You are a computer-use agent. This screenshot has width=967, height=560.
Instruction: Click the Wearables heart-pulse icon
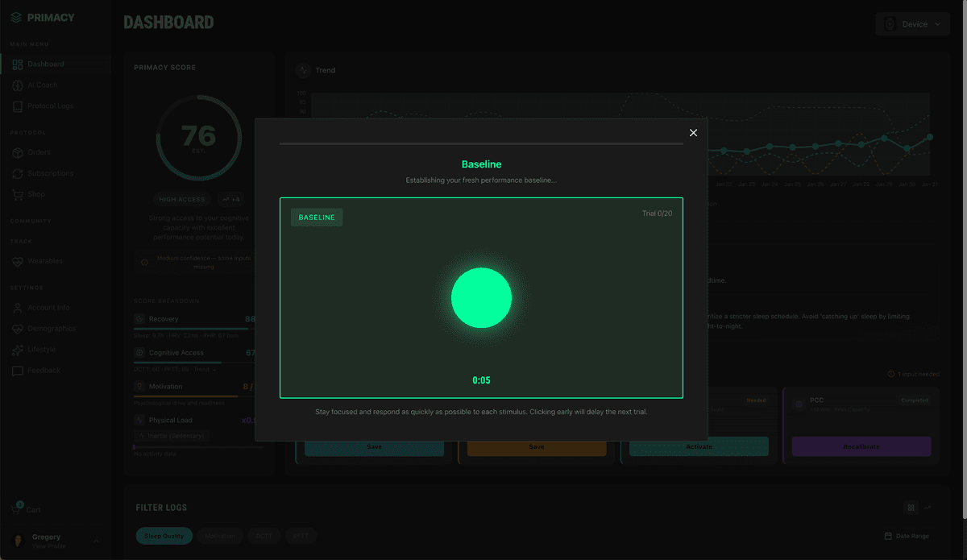[x=18, y=261]
